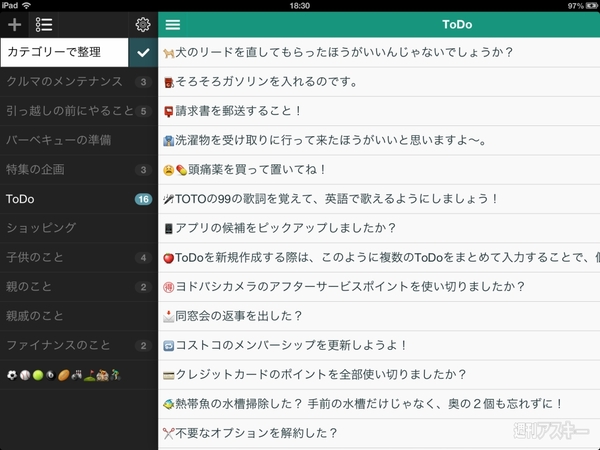Select 引っ越しの前にやること category
This screenshot has width=600, height=450.
[79, 111]
